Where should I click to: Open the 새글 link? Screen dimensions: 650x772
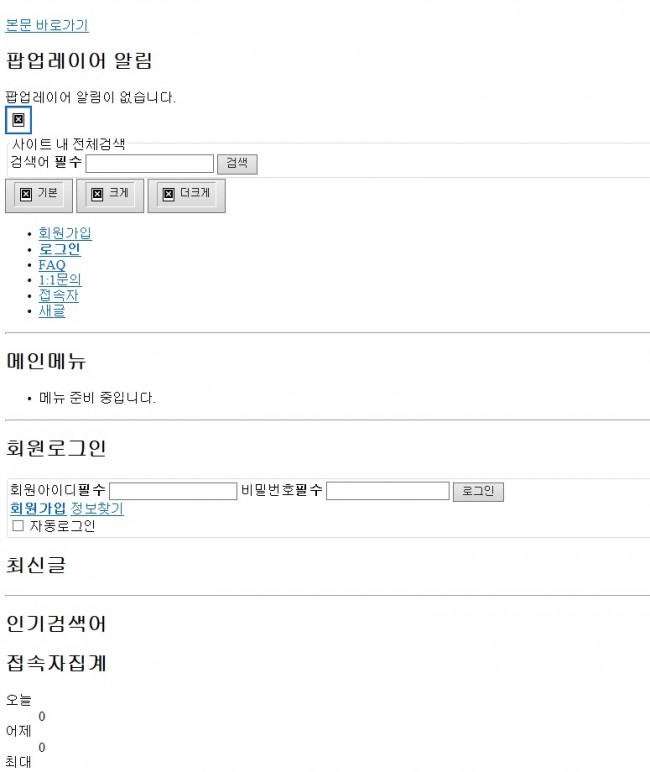pyautogui.click(x=52, y=311)
